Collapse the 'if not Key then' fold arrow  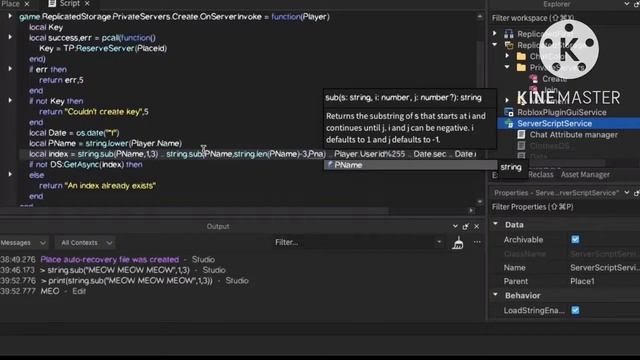coord(10,100)
